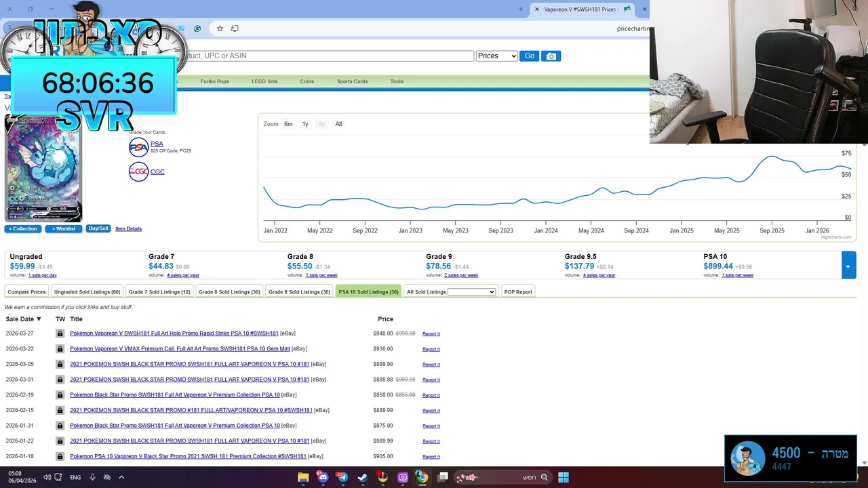868x488 pixels.
Task: Set chart zoom to 1y
Action: [305, 124]
